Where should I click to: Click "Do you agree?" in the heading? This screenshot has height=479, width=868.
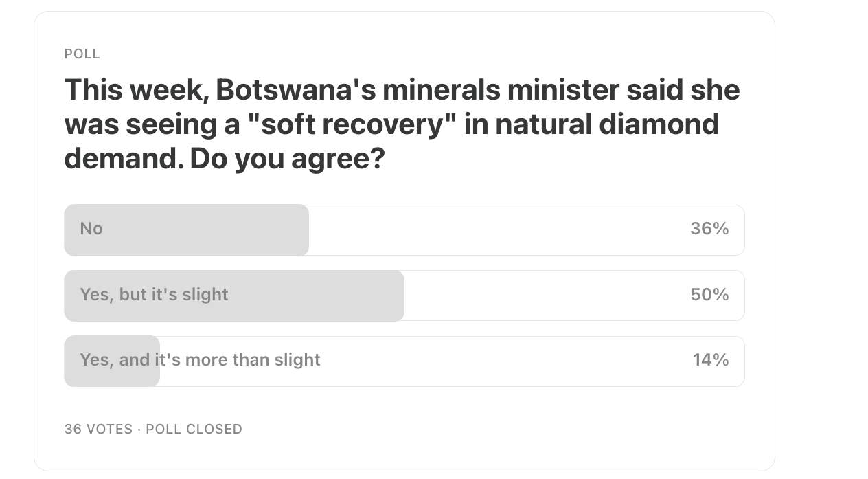click(287, 159)
